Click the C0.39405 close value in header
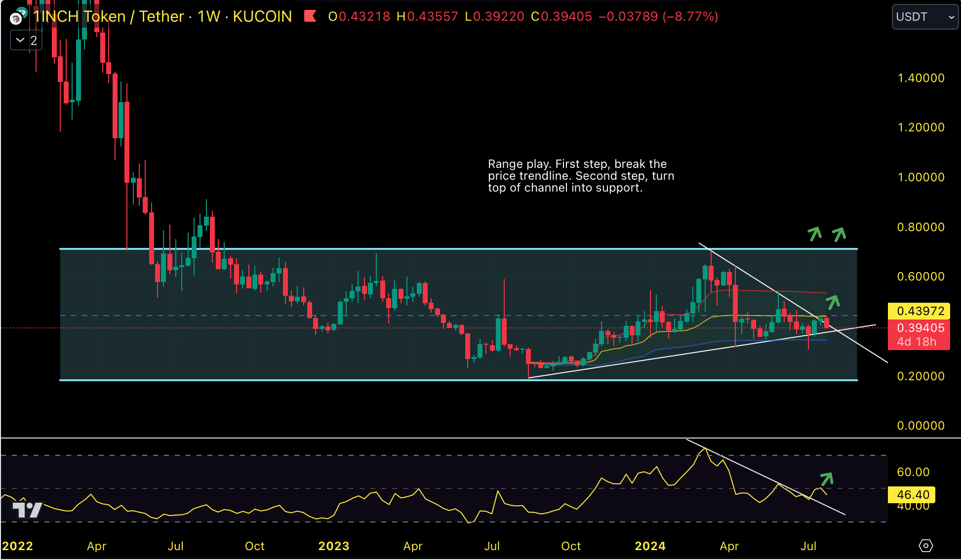 point(561,17)
